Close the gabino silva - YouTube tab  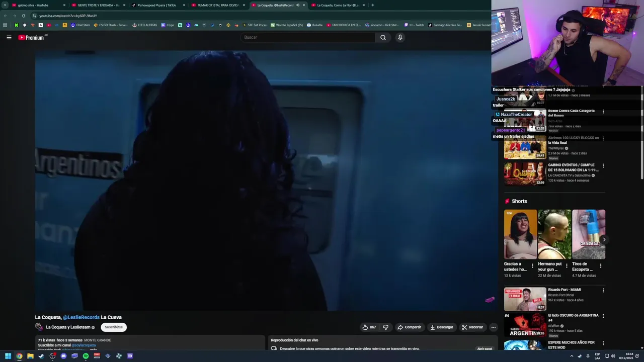(x=64, y=5)
